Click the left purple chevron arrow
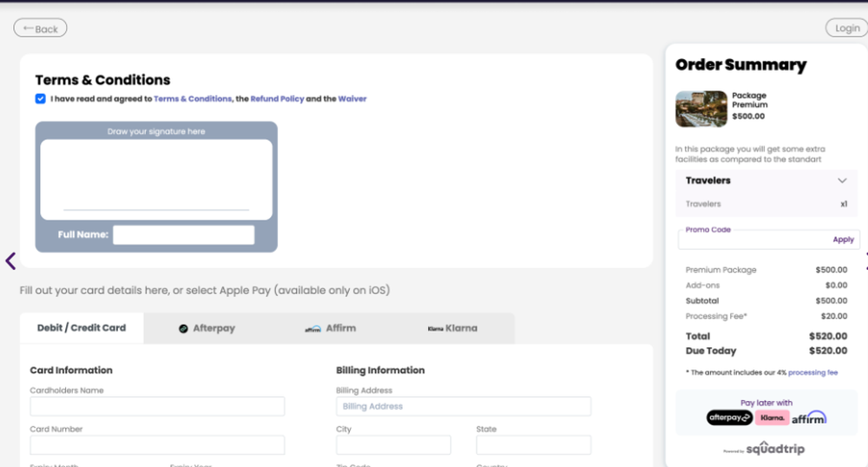 [10, 260]
